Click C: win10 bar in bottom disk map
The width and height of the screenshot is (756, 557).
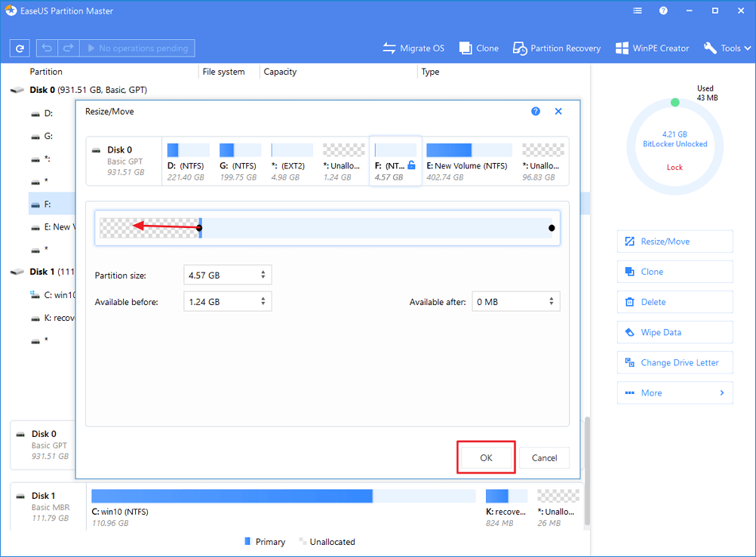284,496
